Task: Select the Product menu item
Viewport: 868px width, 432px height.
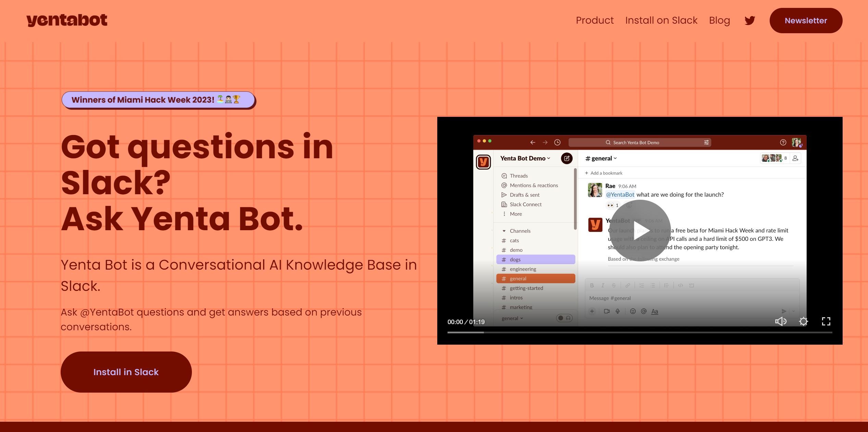Action: click(x=595, y=20)
